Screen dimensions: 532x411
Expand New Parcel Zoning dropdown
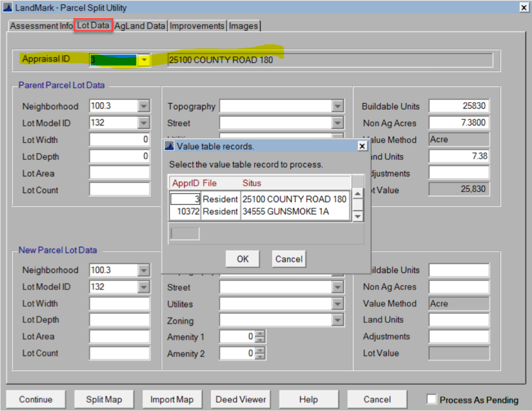point(338,320)
